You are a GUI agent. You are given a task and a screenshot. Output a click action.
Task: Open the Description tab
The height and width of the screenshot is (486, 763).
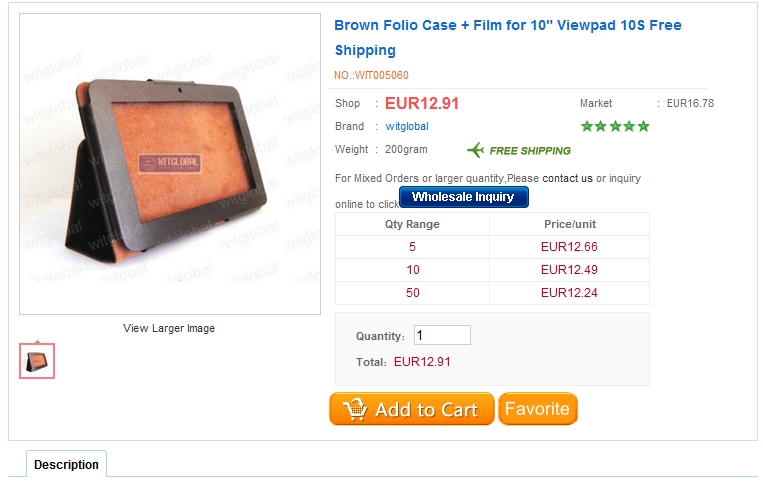tap(66, 464)
